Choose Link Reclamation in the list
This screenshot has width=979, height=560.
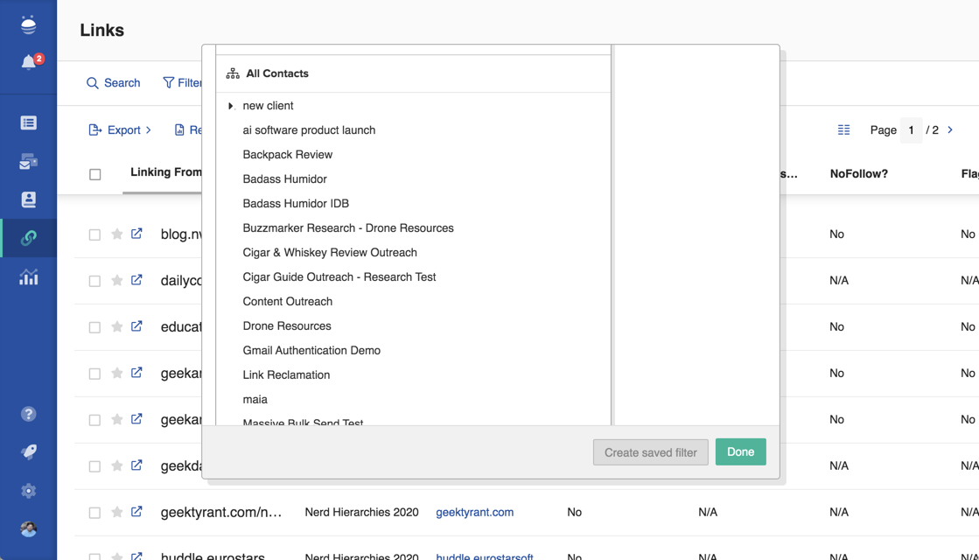[x=286, y=374]
